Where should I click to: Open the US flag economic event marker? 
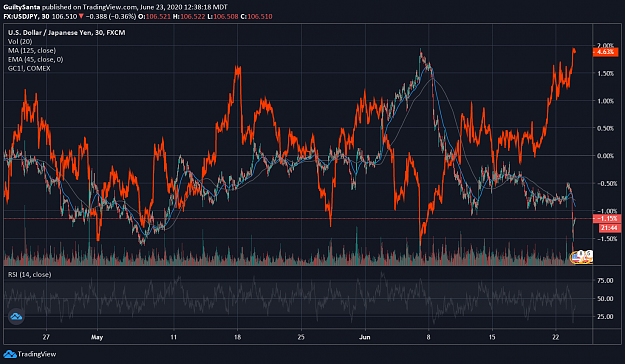(575, 258)
